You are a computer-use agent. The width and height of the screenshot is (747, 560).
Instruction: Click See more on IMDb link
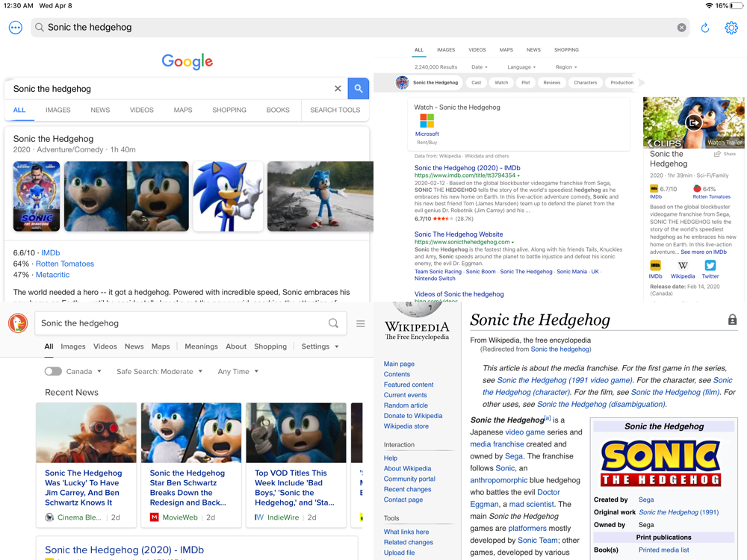tap(704, 252)
